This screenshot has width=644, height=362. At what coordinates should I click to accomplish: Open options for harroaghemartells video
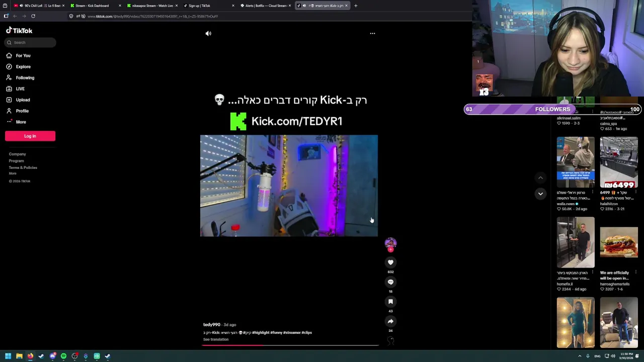(x=636, y=273)
